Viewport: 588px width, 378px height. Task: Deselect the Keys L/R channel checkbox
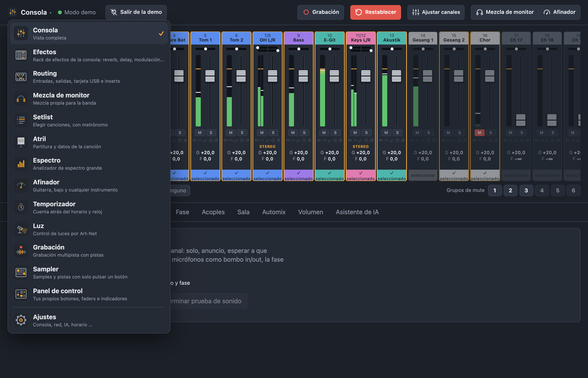(361, 176)
